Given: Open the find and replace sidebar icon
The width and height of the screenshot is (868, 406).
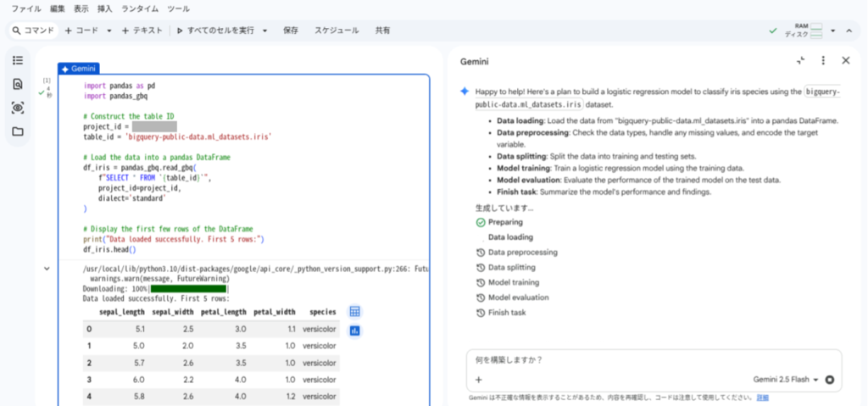Looking at the screenshot, I should [x=18, y=84].
